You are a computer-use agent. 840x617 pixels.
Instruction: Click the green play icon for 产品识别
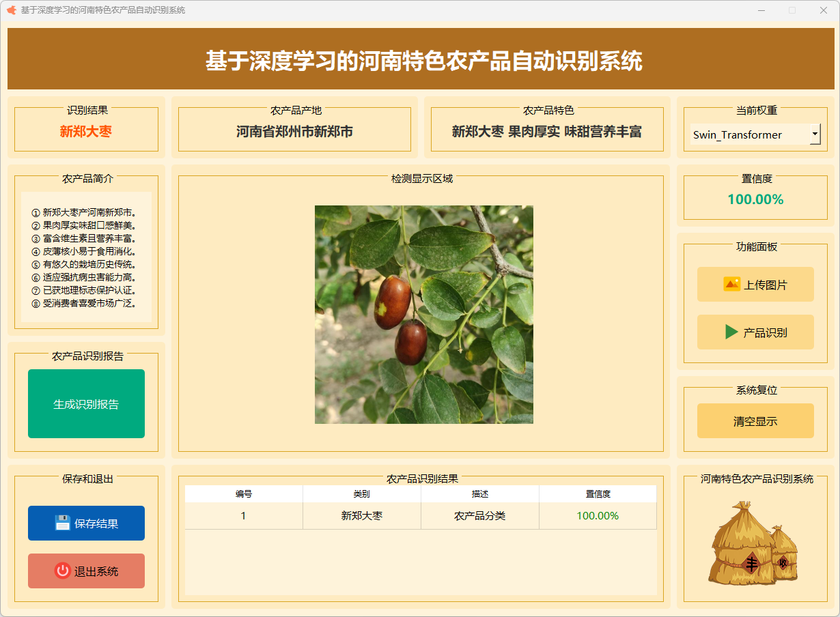click(731, 332)
